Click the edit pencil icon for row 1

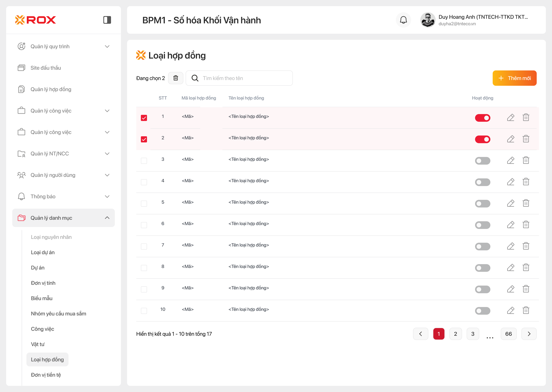pyautogui.click(x=510, y=118)
